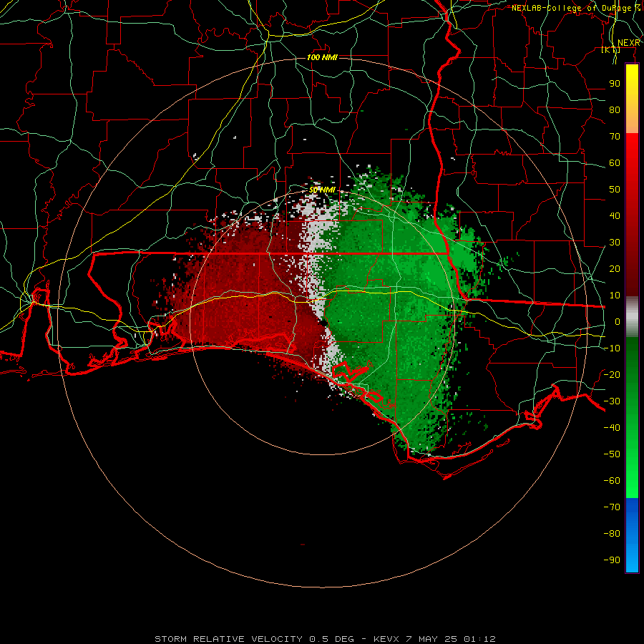Click the "50 NMI" range ring label
Viewport: 644px width, 644px height.
click(x=322, y=190)
